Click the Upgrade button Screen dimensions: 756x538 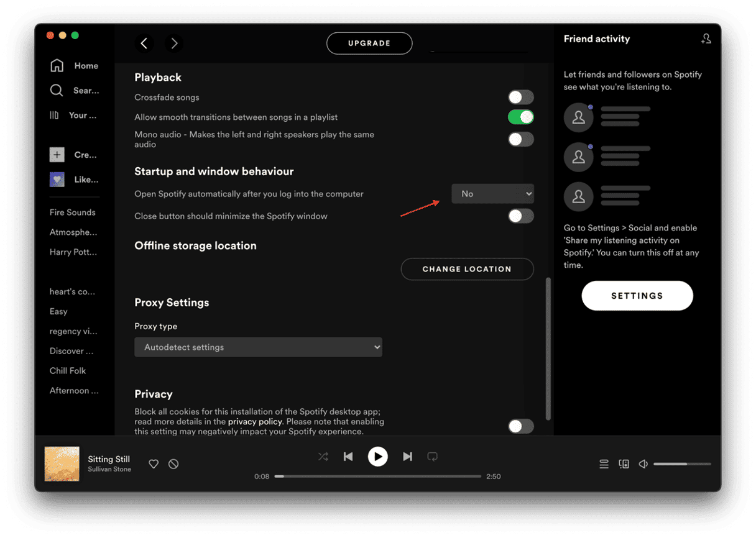[369, 43]
